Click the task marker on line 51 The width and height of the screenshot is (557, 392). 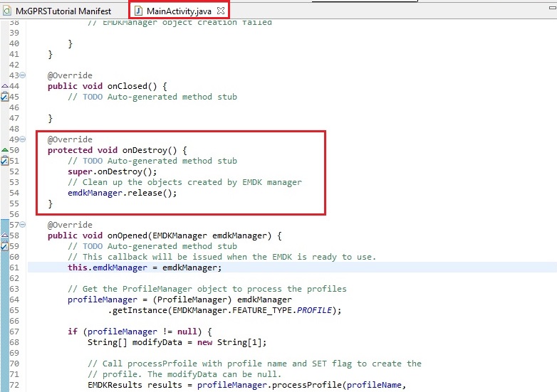point(4,161)
